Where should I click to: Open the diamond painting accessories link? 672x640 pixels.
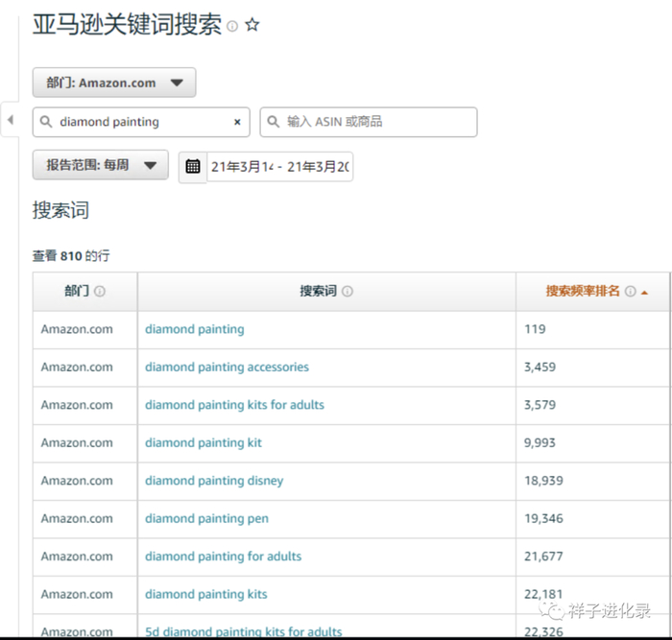[227, 367]
